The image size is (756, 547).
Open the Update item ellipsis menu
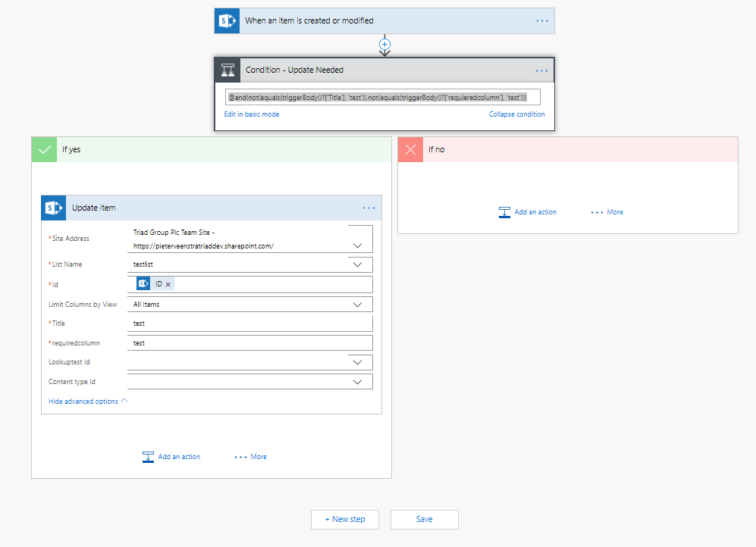coord(369,208)
